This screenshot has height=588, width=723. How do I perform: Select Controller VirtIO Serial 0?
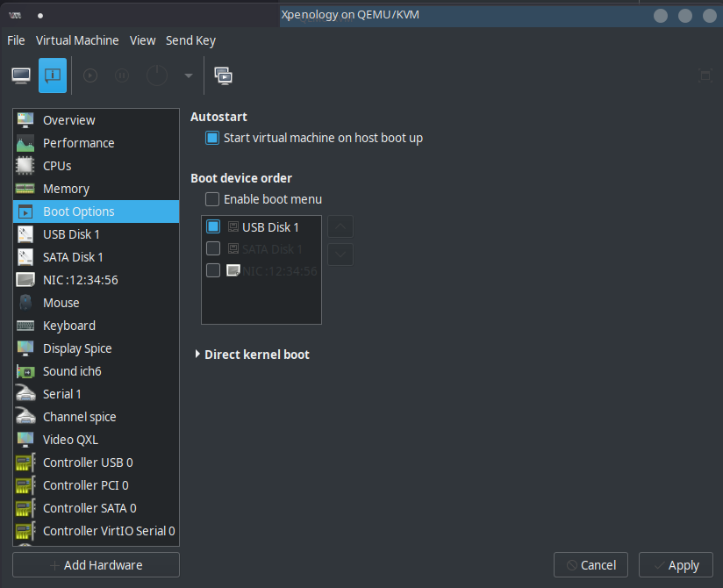[x=96, y=531]
